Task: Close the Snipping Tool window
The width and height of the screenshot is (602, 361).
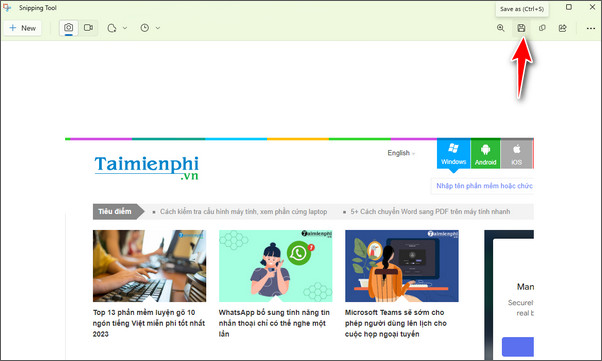Action: [592, 7]
